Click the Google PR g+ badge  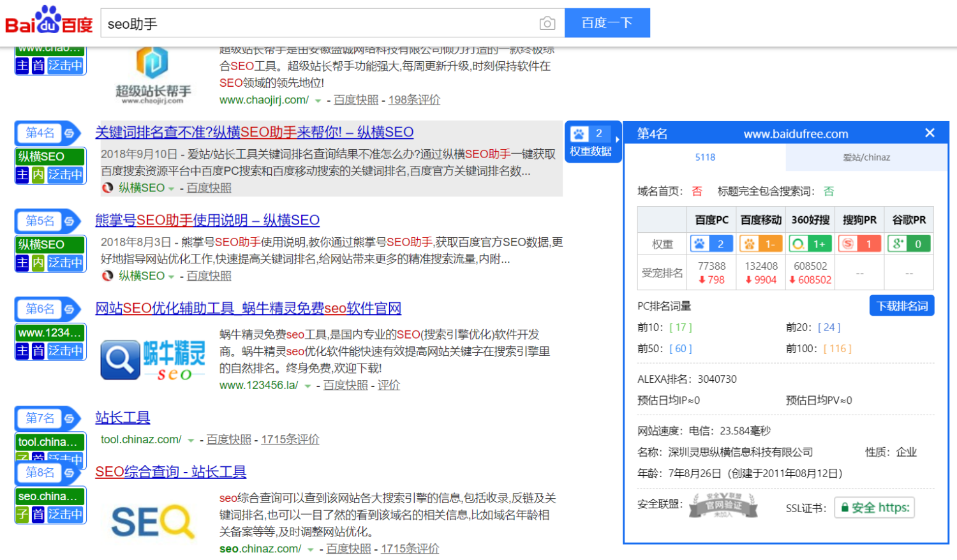click(x=909, y=244)
